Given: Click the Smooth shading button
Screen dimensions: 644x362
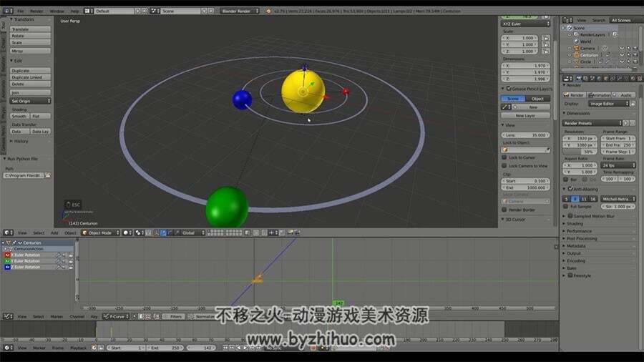Looking at the screenshot, I should tap(19, 116).
